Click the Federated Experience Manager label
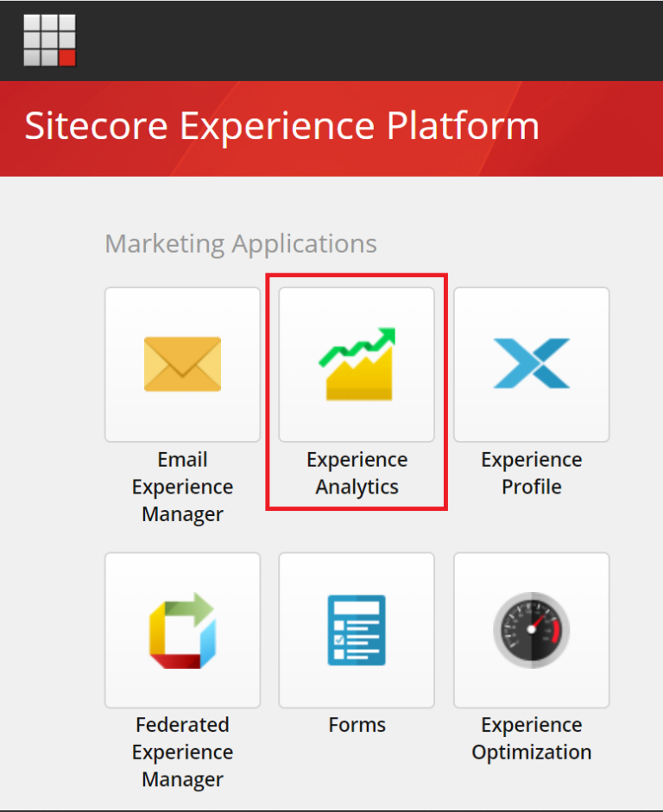Screen dimensions: 663x812 click(182, 752)
